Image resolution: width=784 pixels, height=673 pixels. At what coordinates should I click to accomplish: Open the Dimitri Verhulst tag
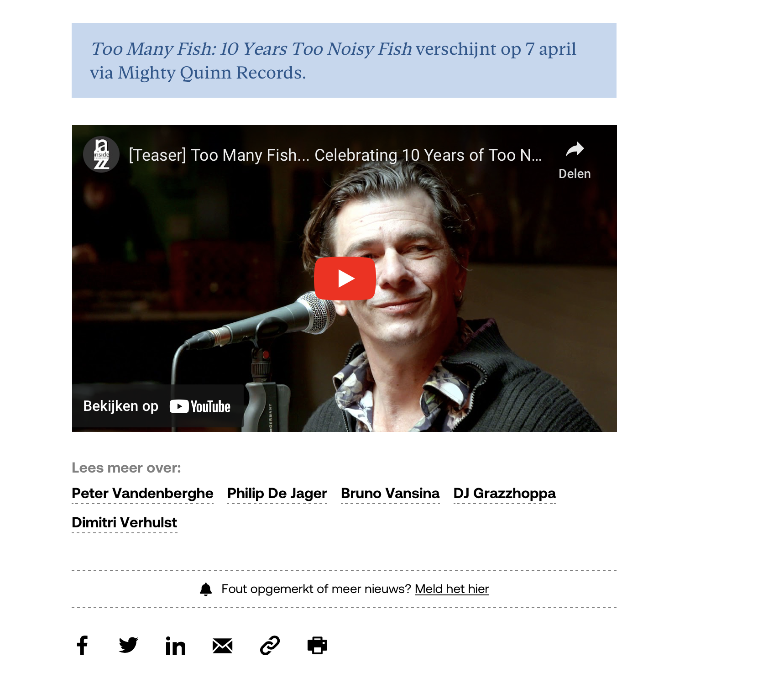click(125, 522)
